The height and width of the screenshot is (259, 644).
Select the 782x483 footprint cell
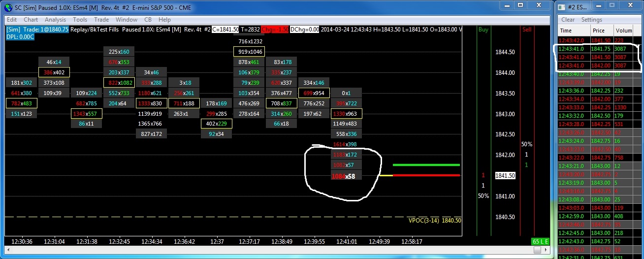point(21,103)
